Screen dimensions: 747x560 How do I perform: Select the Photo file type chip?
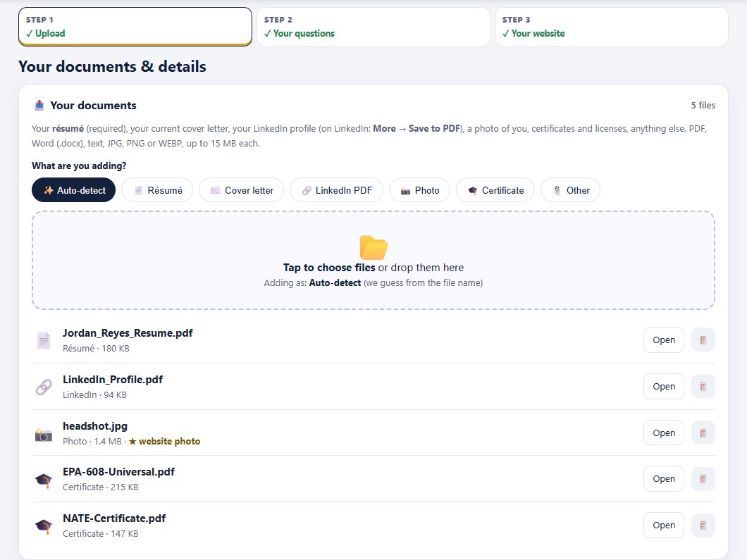coord(420,190)
